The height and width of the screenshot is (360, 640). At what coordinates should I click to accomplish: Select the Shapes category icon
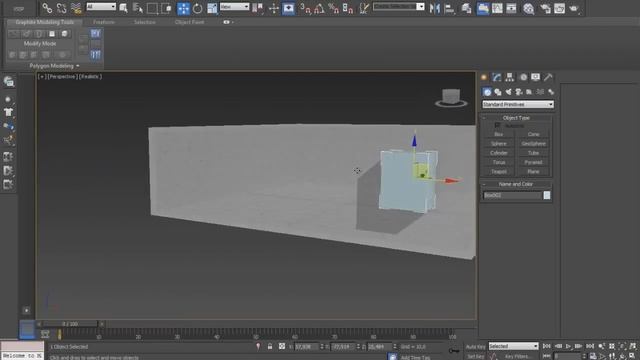click(498, 92)
